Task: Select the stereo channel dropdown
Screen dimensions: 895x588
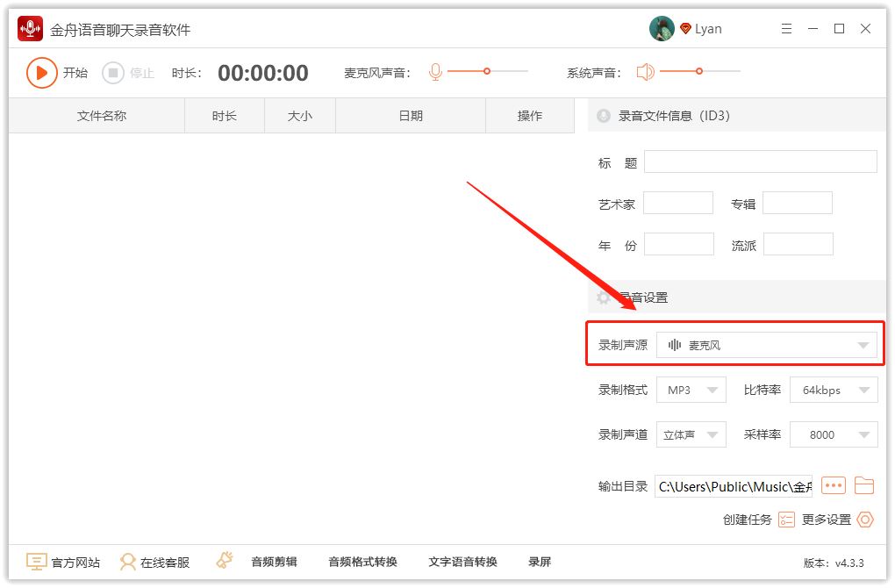Action: point(691,434)
